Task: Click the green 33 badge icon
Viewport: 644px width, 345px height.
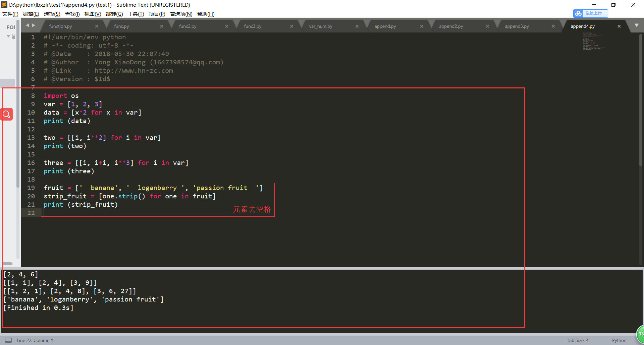Action: click(x=640, y=334)
